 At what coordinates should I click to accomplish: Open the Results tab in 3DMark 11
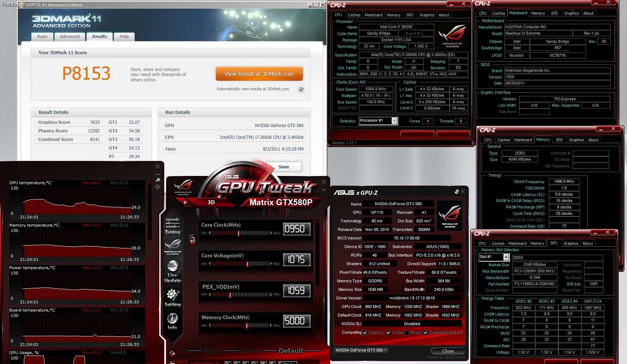[x=99, y=36]
